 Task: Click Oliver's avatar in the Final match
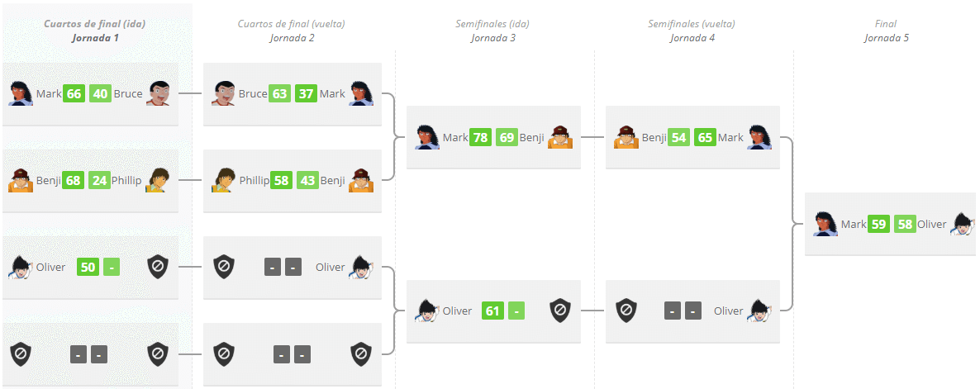963,224
